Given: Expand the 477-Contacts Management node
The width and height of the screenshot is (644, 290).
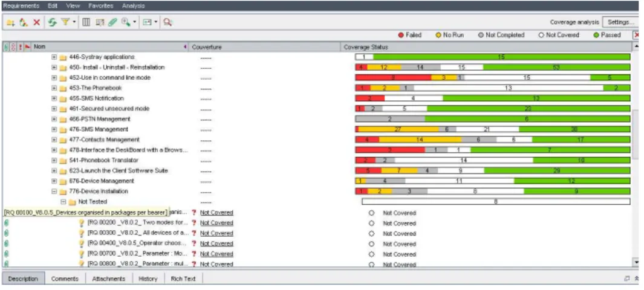Looking at the screenshot, I should [54, 140].
